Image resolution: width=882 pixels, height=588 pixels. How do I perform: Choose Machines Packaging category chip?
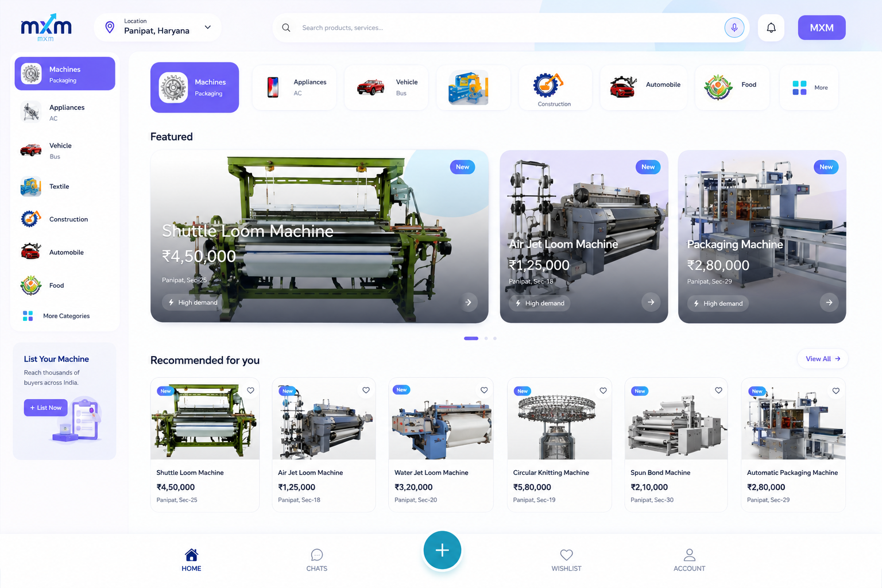[195, 87]
